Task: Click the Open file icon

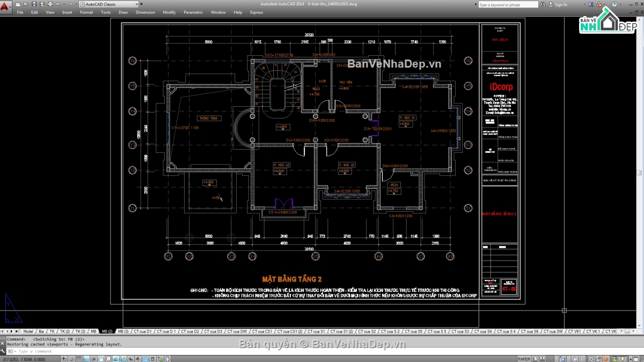Action: pos(26,4)
